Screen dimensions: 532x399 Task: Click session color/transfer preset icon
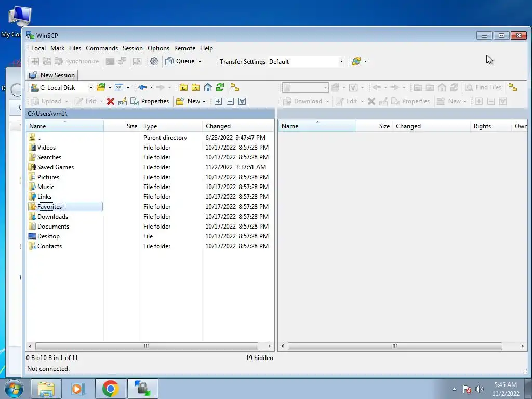[356, 61]
